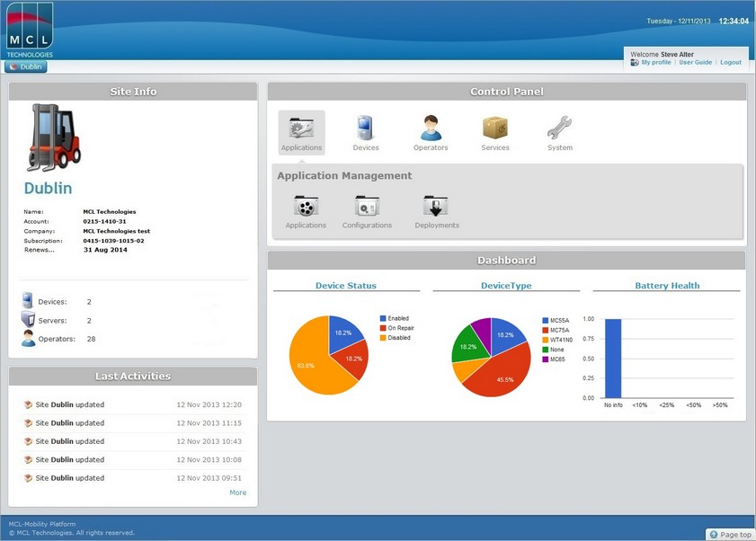
Task: Click the renewal date 31 Aug 2014
Action: pos(105,250)
